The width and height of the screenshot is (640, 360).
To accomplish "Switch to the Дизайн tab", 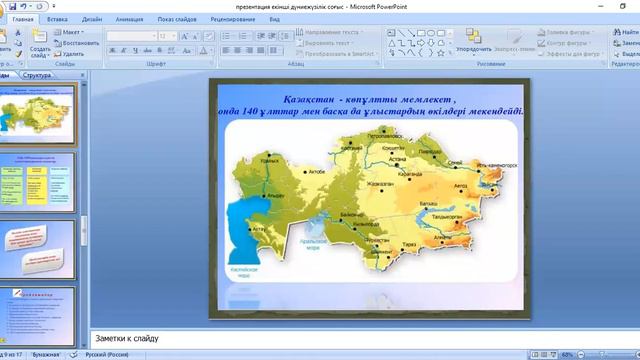I will pyautogui.click(x=92, y=19).
